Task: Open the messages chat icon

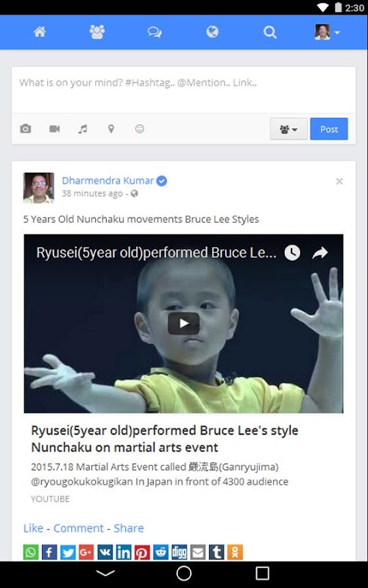Action: [x=155, y=32]
